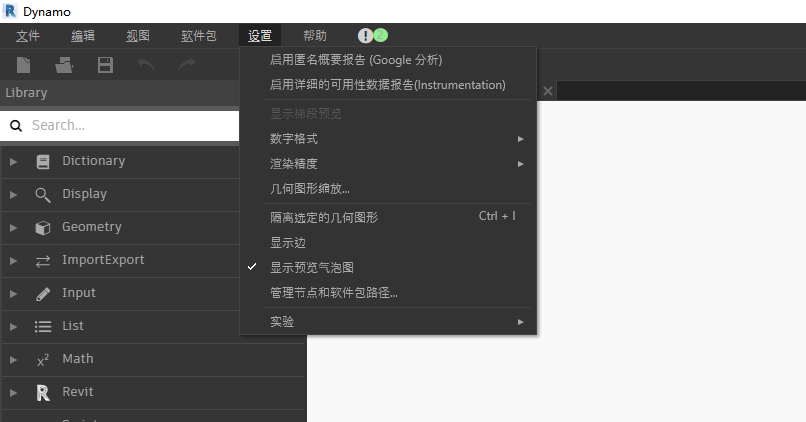
Task: Close the workspace tab with the X
Action: pyautogui.click(x=548, y=91)
